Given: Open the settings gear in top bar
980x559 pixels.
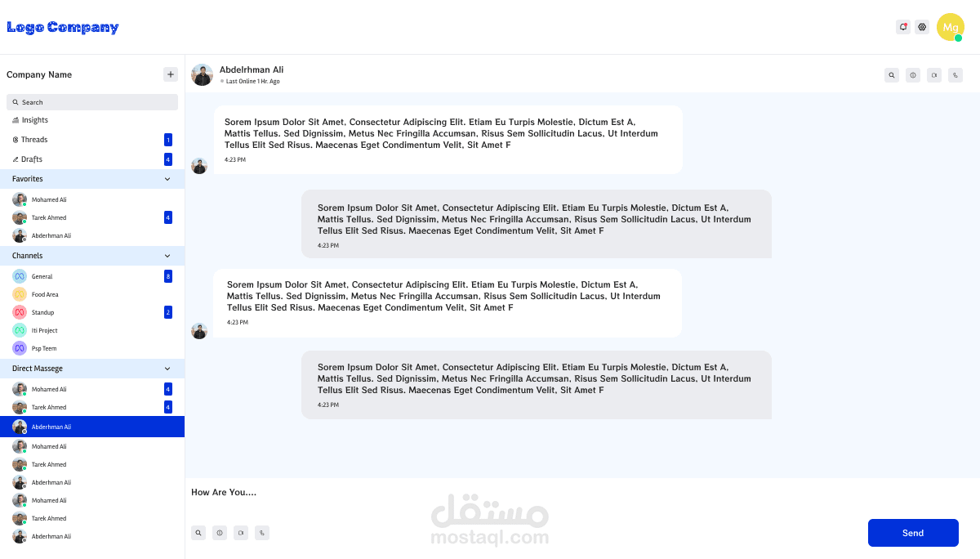Looking at the screenshot, I should click(922, 27).
